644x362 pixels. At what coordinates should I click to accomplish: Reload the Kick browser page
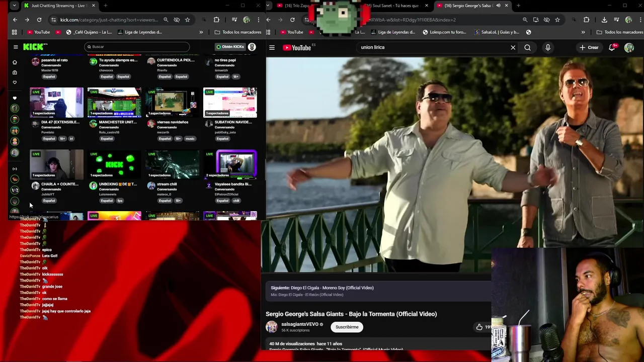pyautogui.click(x=39, y=20)
